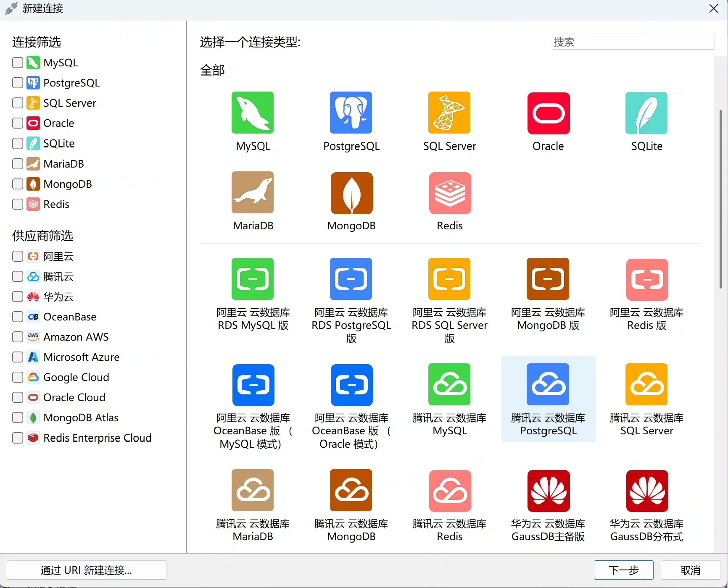Tick the Google Cloud vendor checkbox
Viewport: 728px width, 588px height.
tap(18, 377)
